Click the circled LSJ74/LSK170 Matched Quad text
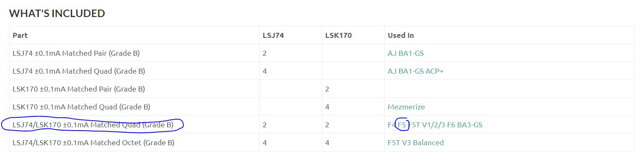 tap(93, 125)
